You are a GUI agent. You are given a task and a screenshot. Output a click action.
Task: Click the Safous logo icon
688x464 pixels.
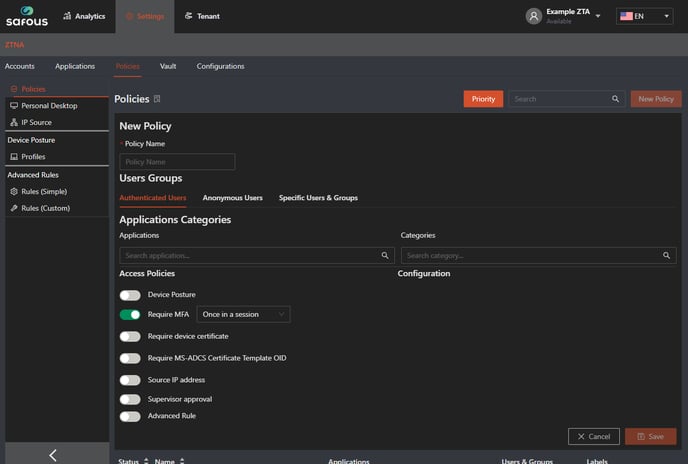pyautogui.click(x=26, y=16)
